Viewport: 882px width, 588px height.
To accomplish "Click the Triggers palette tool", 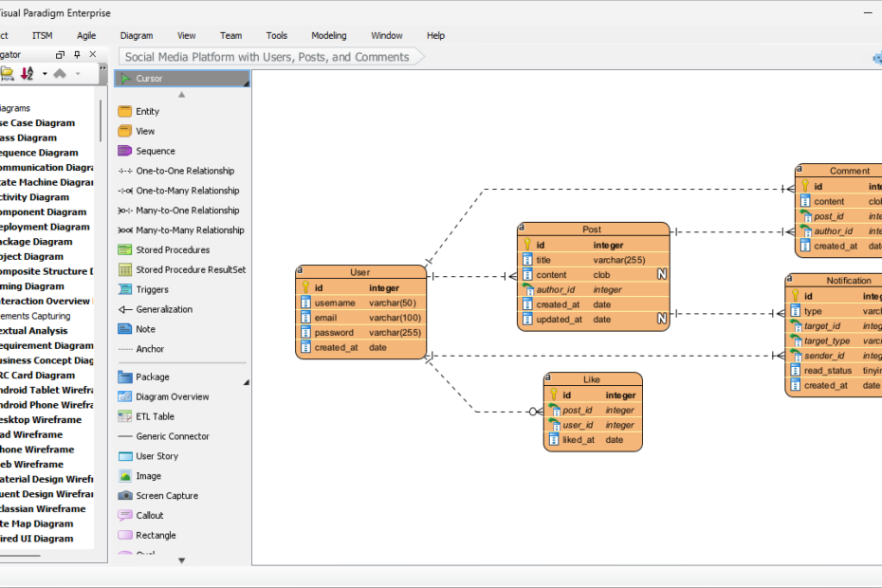I will (151, 290).
